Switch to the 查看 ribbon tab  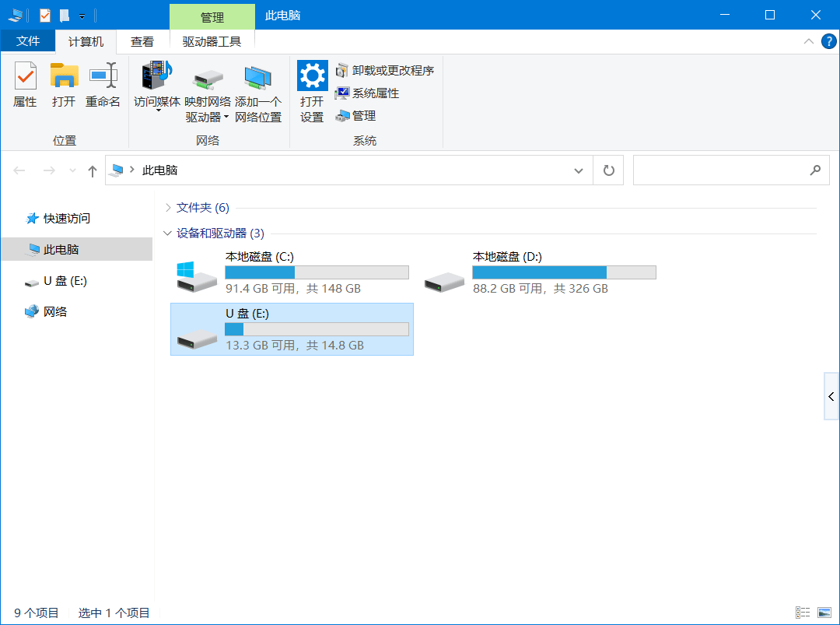pyautogui.click(x=142, y=42)
